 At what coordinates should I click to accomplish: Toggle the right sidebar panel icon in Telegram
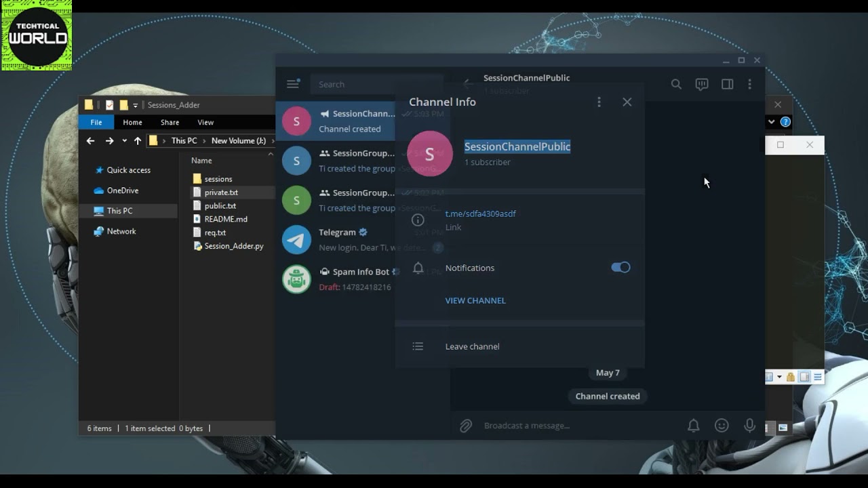(727, 84)
